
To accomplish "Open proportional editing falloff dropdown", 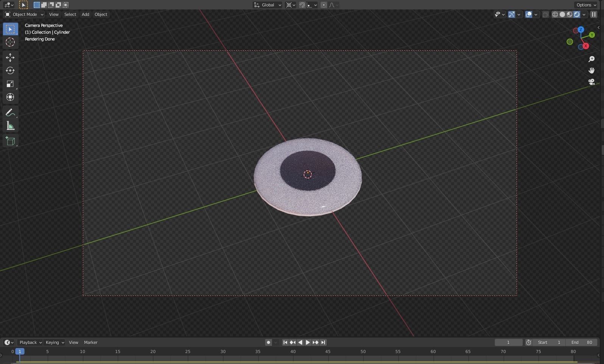I will [x=334, y=5].
